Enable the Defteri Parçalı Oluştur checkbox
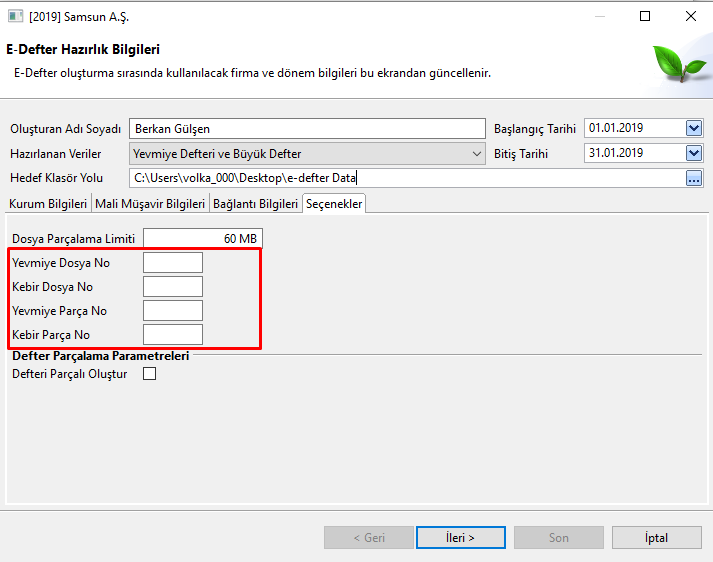Screen dimensions: 713x562 pos(150,374)
